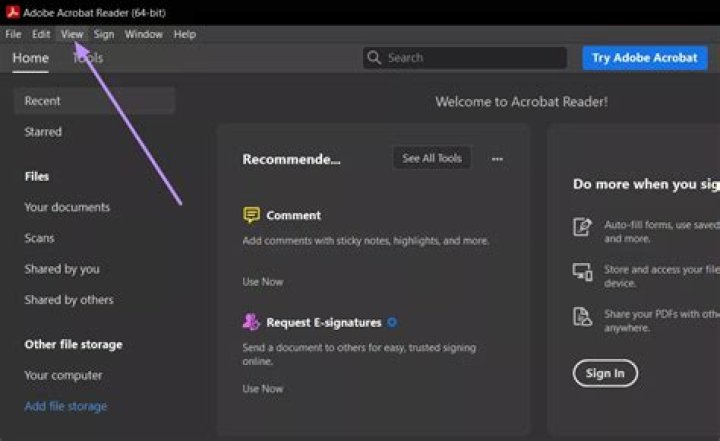Click the Add file storage link
The image size is (720, 441).
[x=66, y=406]
